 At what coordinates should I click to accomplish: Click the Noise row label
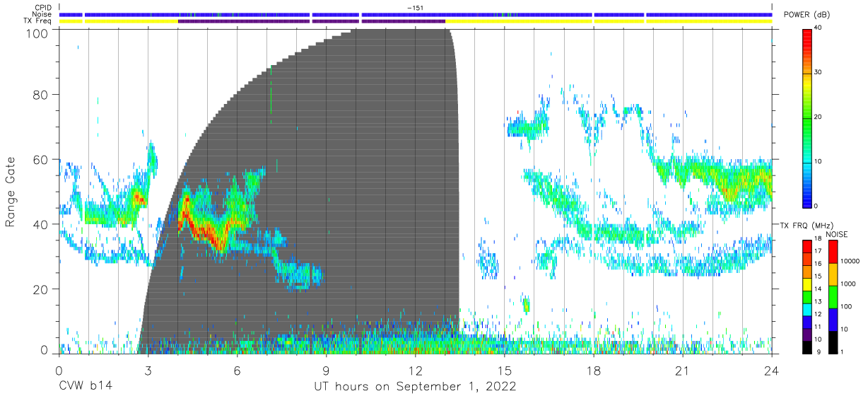coord(43,14)
